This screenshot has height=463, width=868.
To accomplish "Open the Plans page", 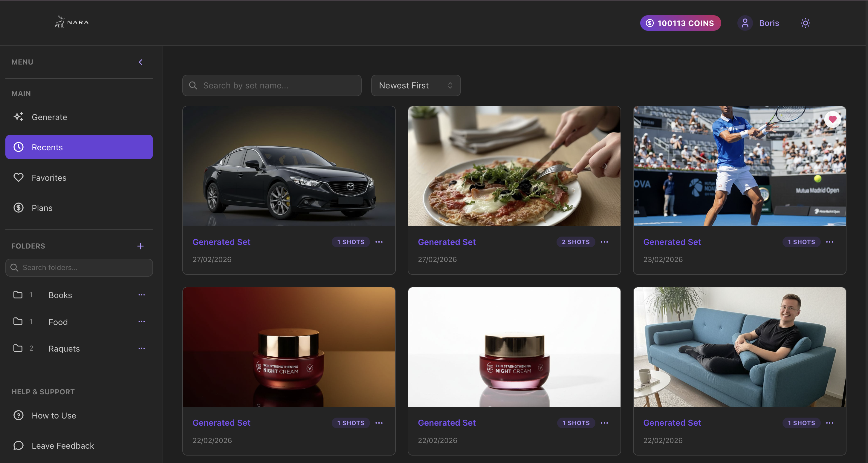I will pos(42,208).
